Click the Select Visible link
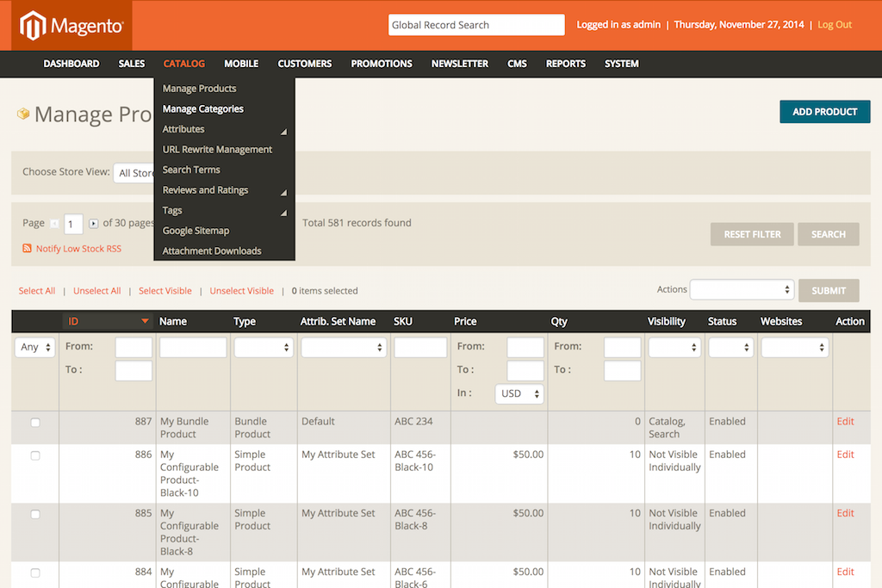This screenshot has height=588, width=882. (165, 291)
